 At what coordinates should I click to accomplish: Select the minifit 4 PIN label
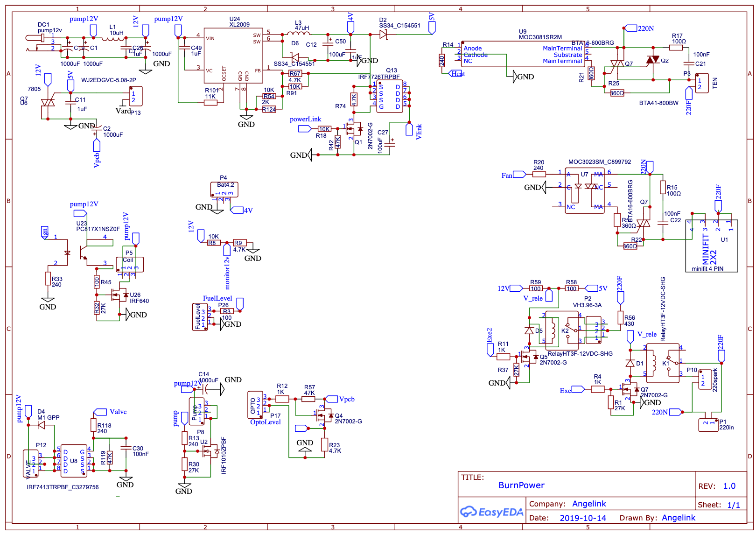click(x=707, y=268)
